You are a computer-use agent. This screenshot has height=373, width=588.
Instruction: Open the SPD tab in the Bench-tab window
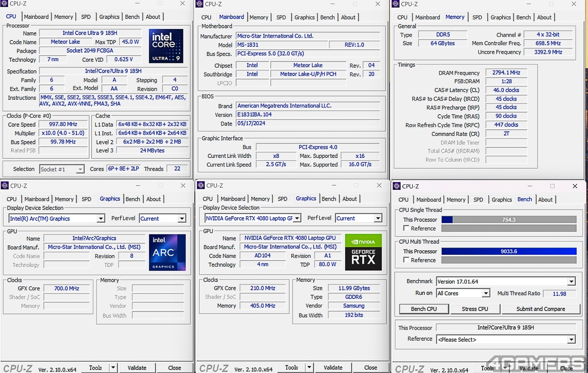[x=478, y=199]
